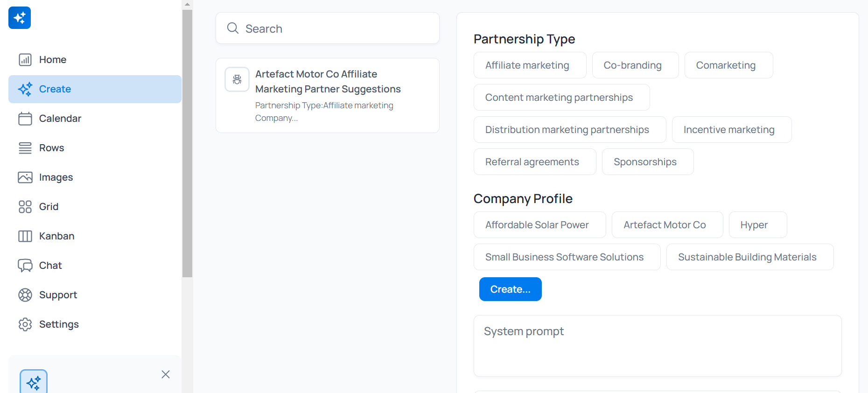Screen dimensions: 868x393
Task: Select the Co-branding partnership type
Action: 635,65
